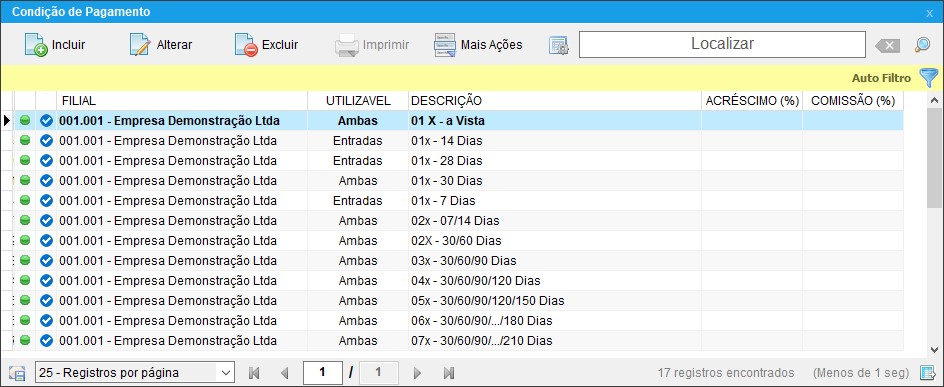Click green status dot on 06x - 30/60/90/.../180 Dias row
The image size is (944, 387).
[x=25, y=320]
